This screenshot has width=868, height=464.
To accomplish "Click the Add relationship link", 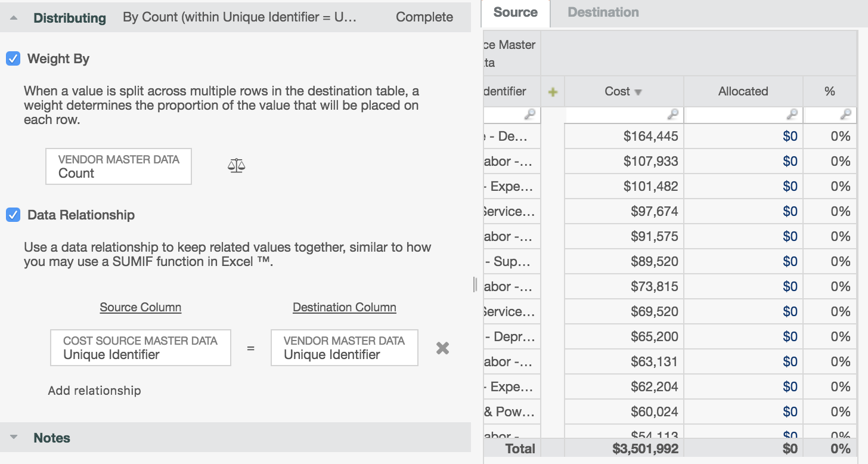I will click(95, 391).
